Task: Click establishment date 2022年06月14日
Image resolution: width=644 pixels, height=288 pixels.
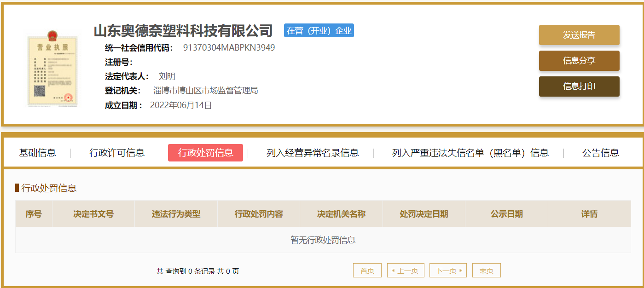Action: click(x=181, y=105)
